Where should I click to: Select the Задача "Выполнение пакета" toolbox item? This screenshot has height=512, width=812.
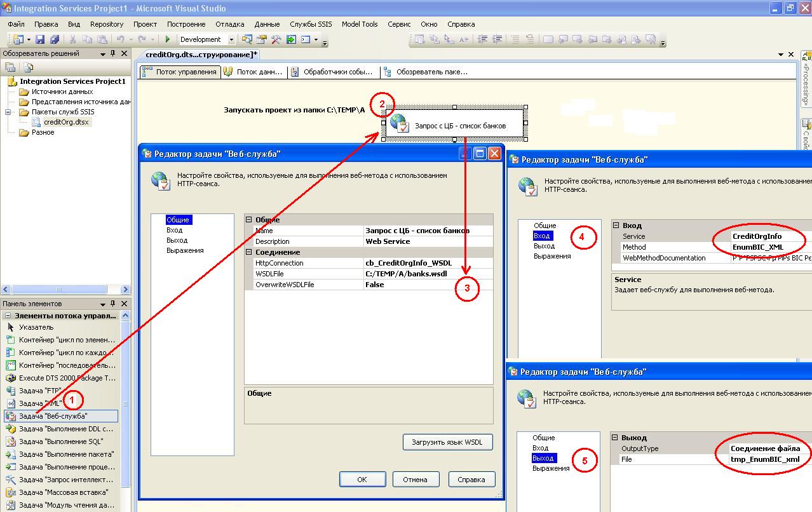coord(60,454)
